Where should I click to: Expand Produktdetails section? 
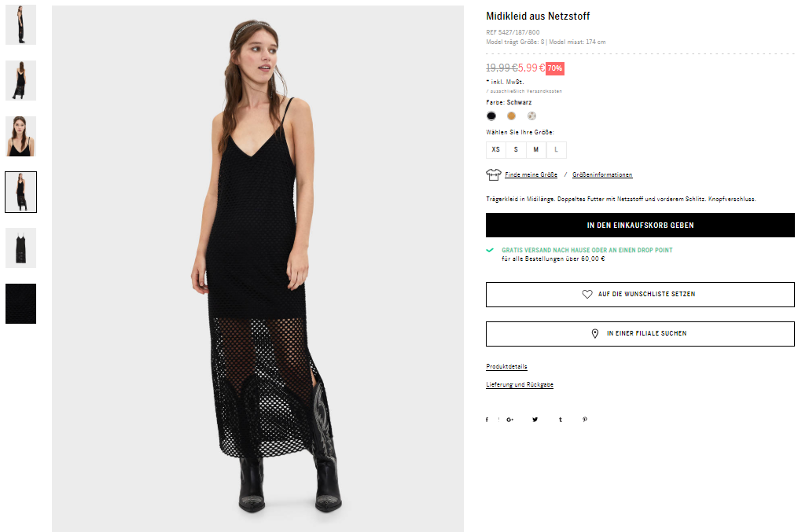tap(506, 366)
